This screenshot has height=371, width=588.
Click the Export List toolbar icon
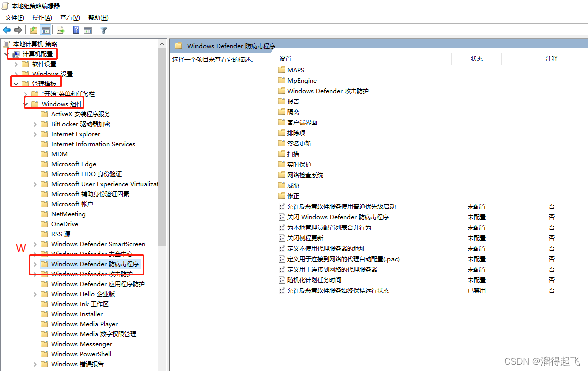(x=60, y=30)
